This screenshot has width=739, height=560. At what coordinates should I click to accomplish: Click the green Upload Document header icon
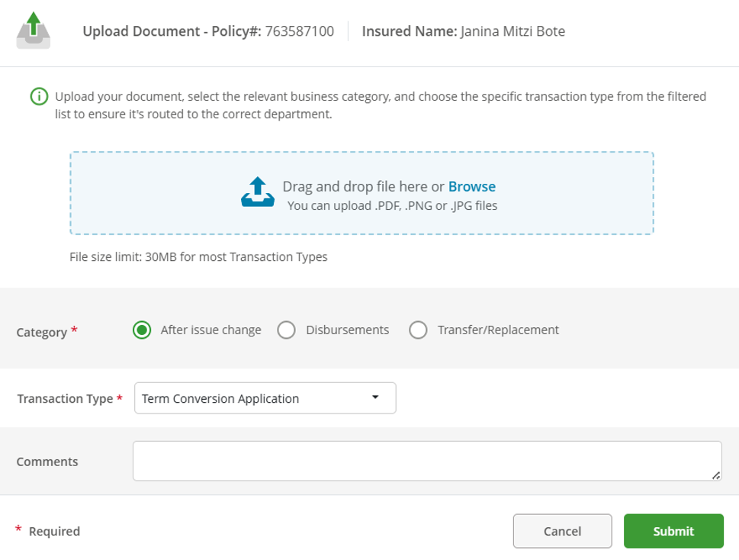pyautogui.click(x=33, y=31)
